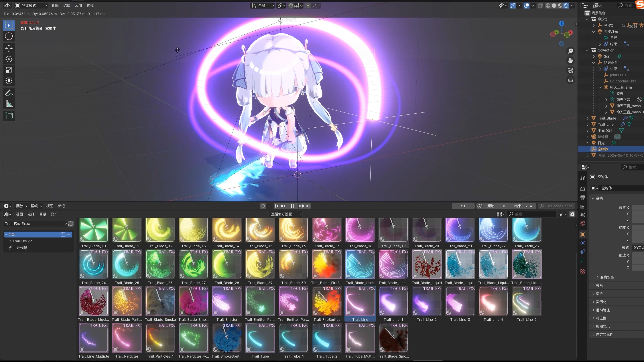Expand the Visibility panel (可见性)
The height and width of the screenshot is (362, 644).
(601, 318)
